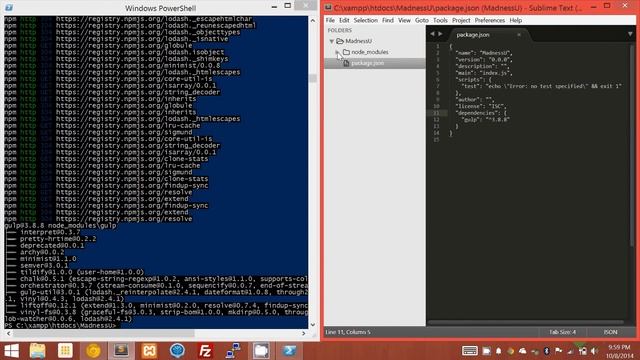Open the OneDrive cloud tray icon

tap(522, 351)
